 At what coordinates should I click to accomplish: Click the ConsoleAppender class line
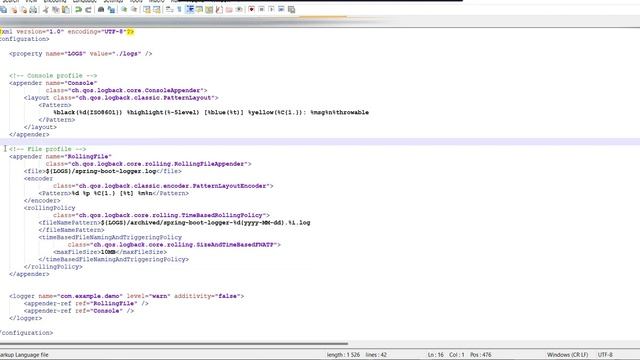coord(127,90)
